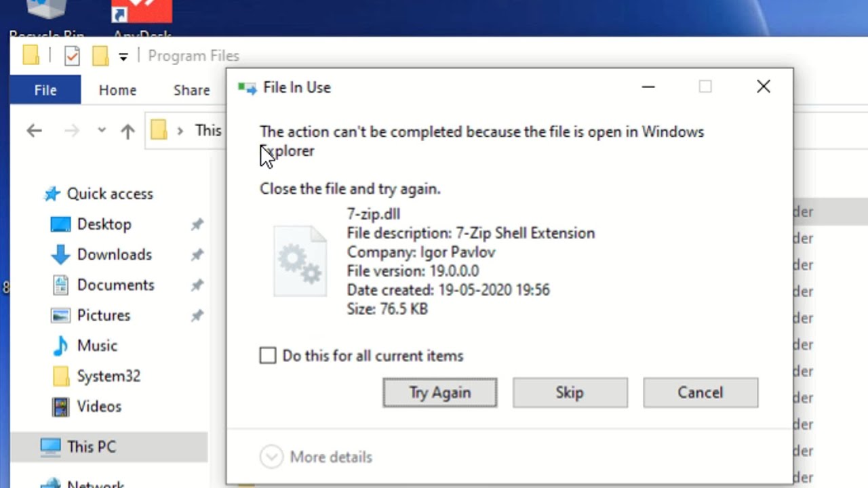
Task: Open the Downloads folder icon
Action: 60,255
